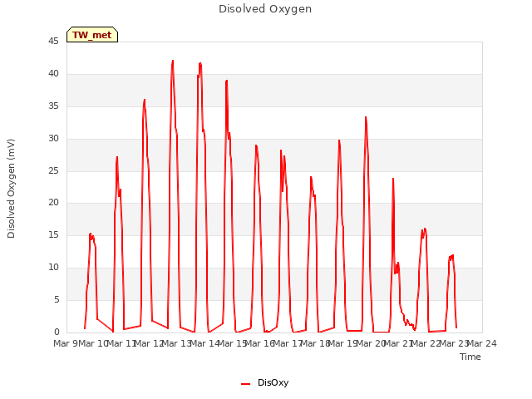Screen dimensions: 532x399
Task: Click the y-axis tick value 20
Action: [53, 203]
